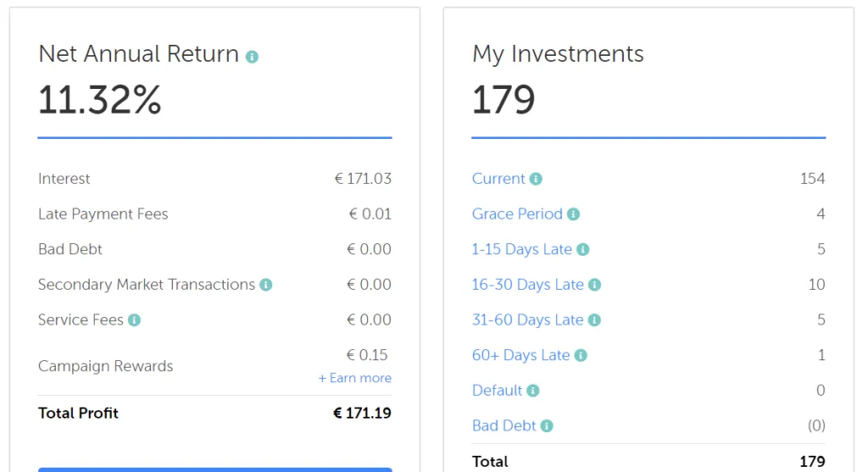The height and width of the screenshot is (472, 868).
Task: Open the Current investments link
Action: (x=498, y=179)
